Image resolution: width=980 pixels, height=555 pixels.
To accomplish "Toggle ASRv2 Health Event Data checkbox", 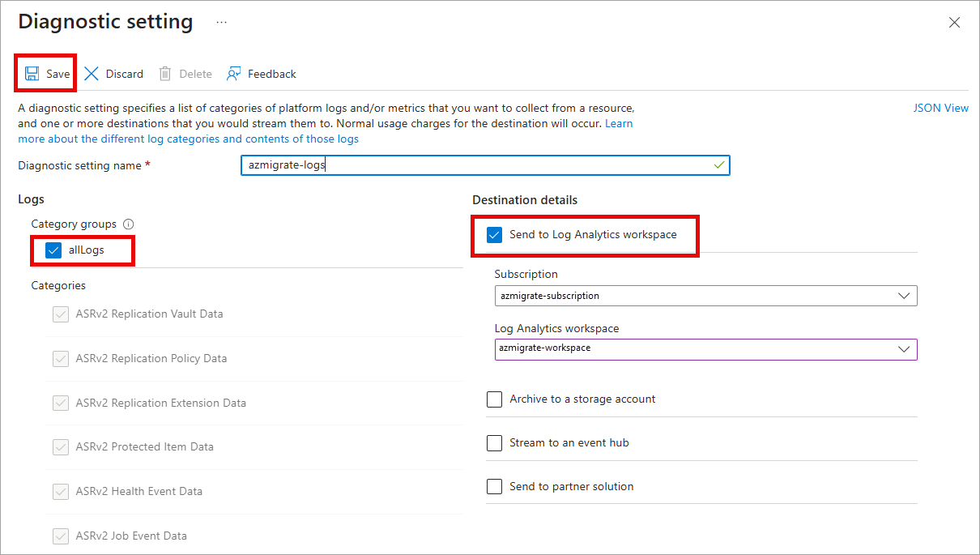I will (61, 492).
